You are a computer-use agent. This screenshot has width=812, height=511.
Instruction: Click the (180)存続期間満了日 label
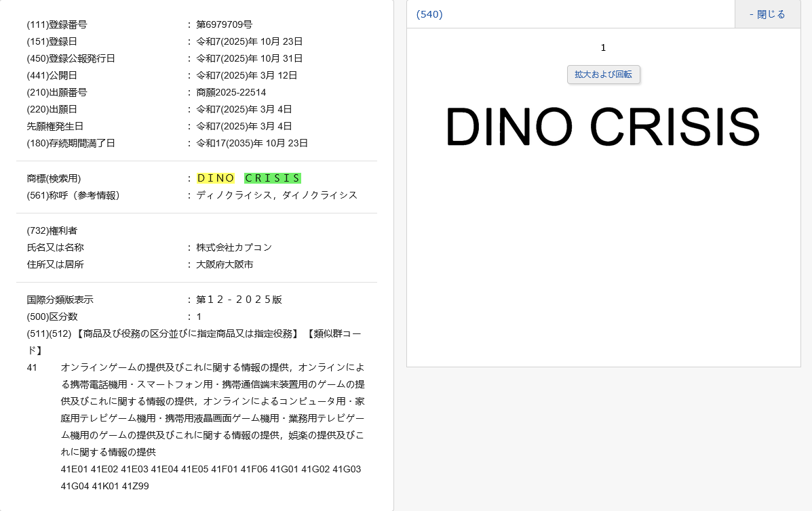[x=71, y=143]
